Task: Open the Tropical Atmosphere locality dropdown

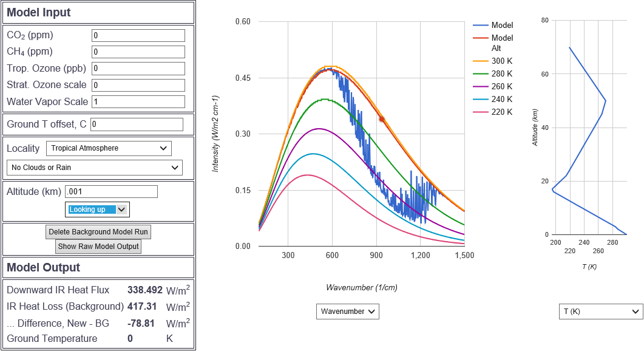Action: (x=109, y=148)
